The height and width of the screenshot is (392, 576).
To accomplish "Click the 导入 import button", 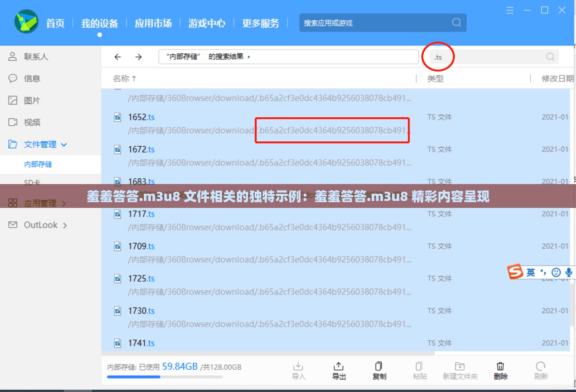I will [299, 371].
